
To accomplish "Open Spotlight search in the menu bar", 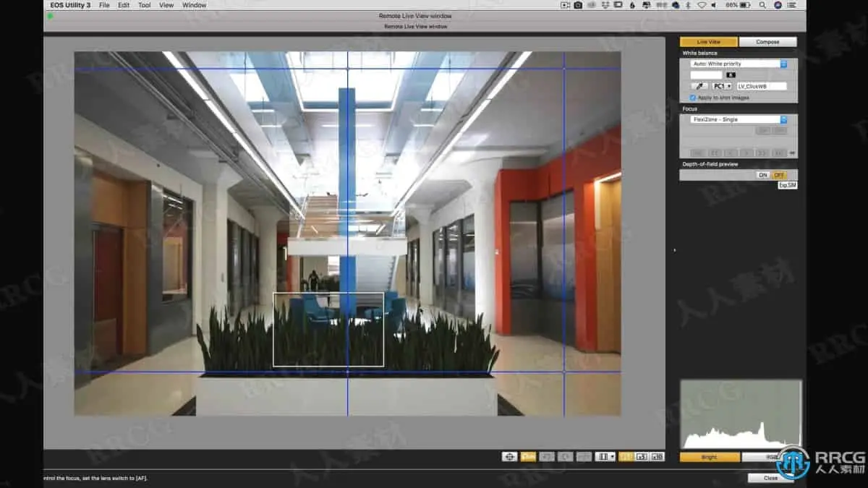I will pyautogui.click(x=763, y=5).
